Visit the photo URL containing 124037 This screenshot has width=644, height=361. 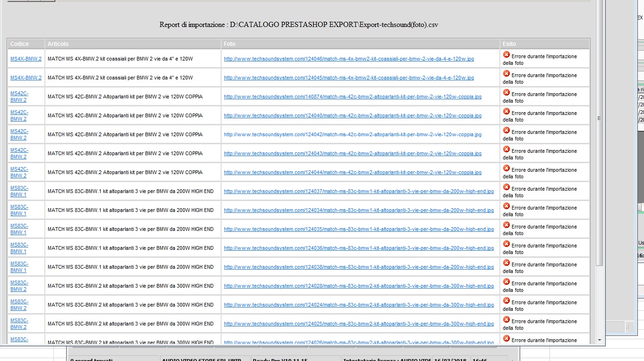(x=359, y=192)
